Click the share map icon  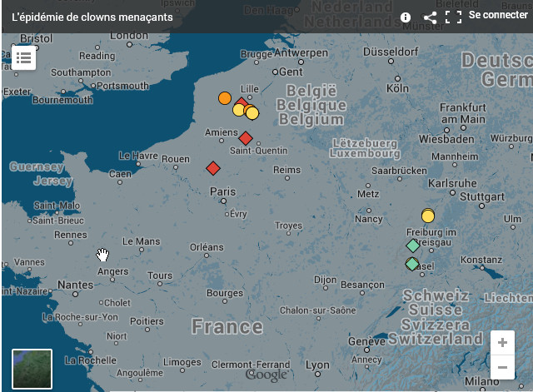[430, 17]
